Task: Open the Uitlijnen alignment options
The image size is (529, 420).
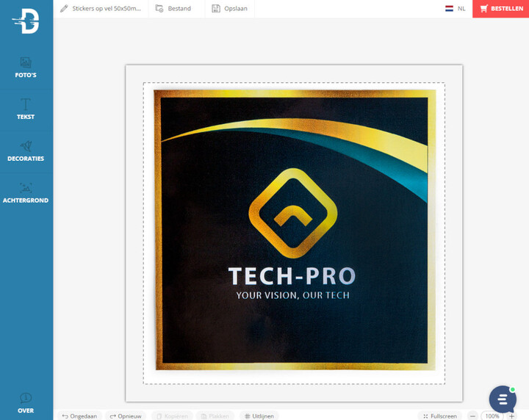Action: point(258,416)
